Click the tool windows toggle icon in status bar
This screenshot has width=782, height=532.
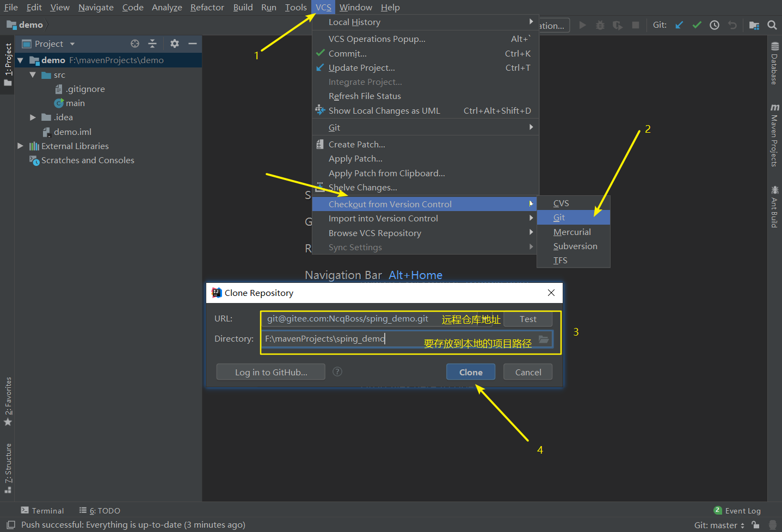10,525
